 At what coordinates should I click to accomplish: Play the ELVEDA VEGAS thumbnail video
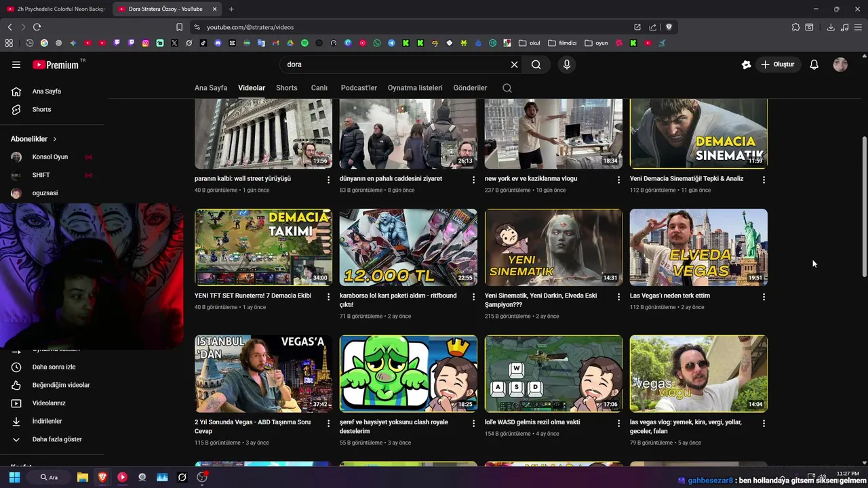(x=698, y=247)
